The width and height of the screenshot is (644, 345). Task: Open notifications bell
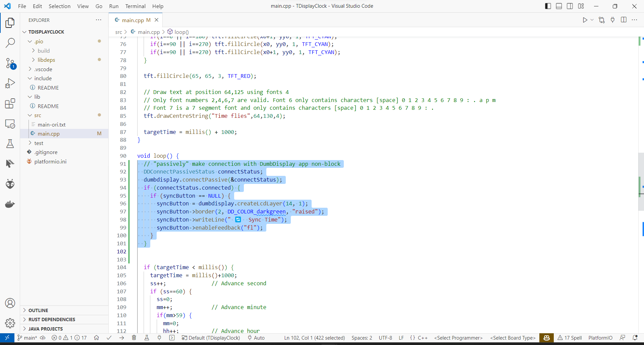(635, 338)
